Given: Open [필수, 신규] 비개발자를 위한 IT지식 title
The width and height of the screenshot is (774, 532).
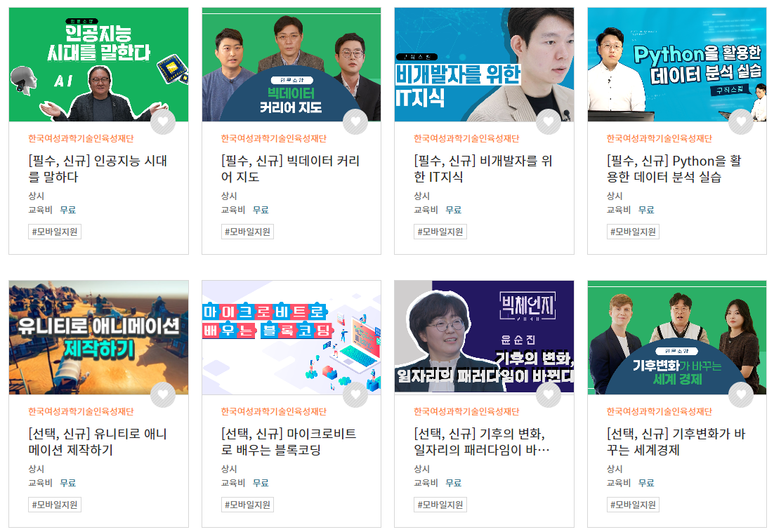Looking at the screenshot, I should 483,168.
